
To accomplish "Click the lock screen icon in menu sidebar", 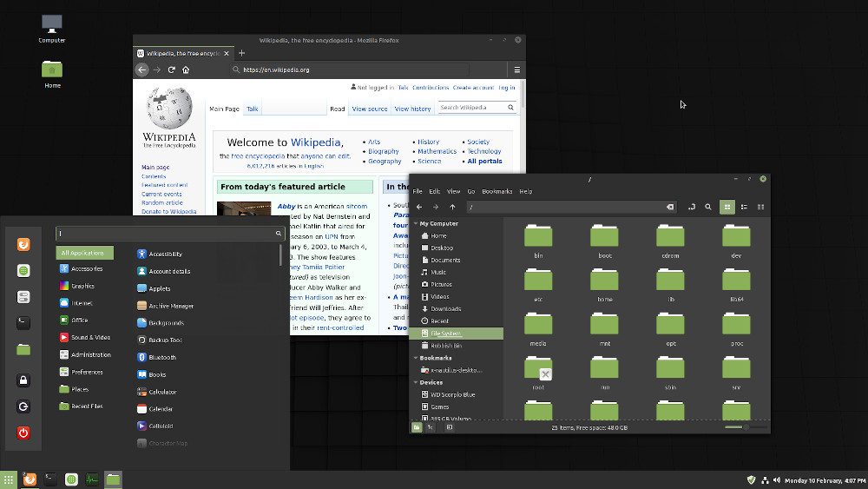I will click(23, 380).
